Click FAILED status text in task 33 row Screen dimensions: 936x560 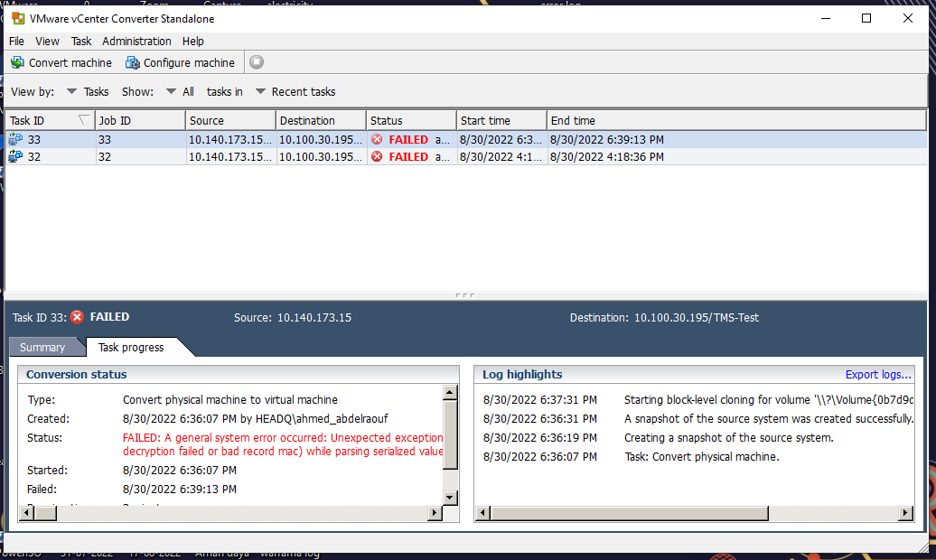coord(408,139)
